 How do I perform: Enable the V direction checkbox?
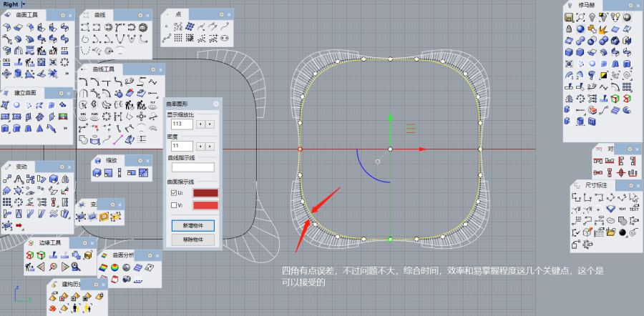pos(172,206)
